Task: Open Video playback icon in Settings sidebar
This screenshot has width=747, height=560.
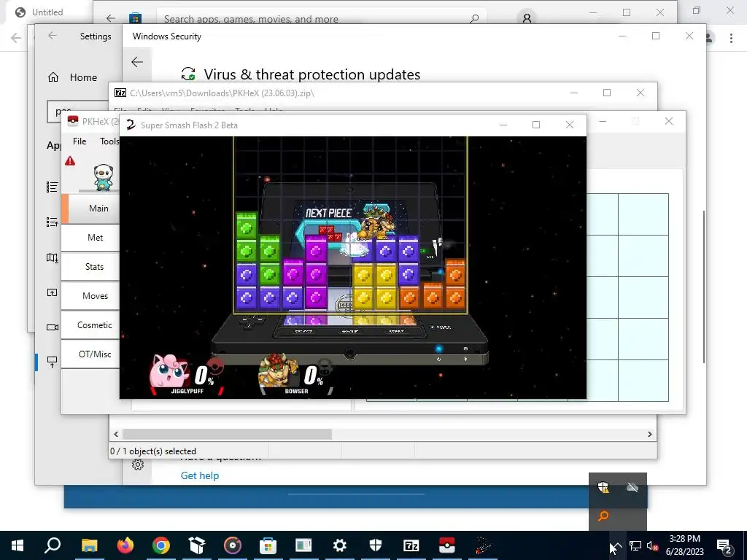Action: [x=52, y=327]
